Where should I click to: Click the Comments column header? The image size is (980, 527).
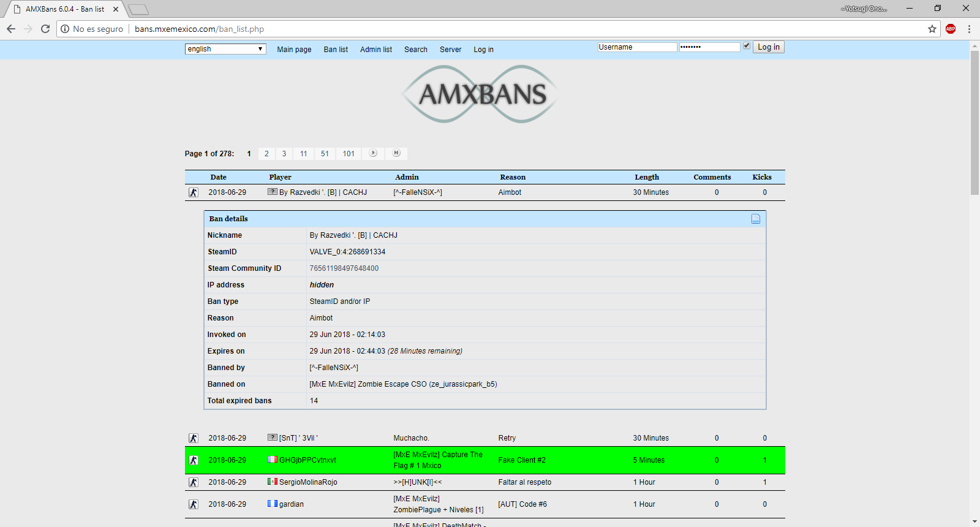(712, 177)
